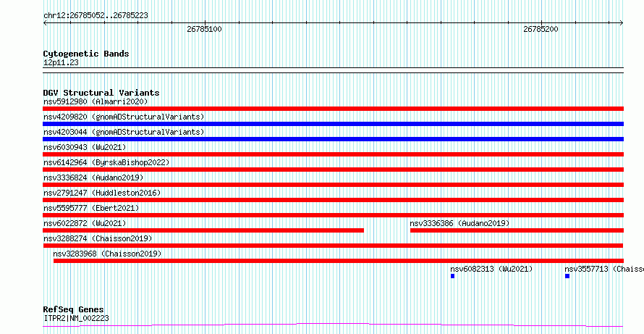
Task: Click the nsv6022872 (Wu2021) label
Action: pos(85,223)
